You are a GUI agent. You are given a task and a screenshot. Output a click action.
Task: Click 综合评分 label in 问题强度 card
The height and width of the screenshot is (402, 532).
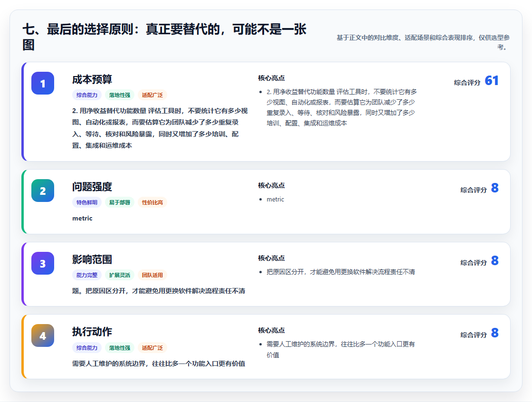click(474, 190)
